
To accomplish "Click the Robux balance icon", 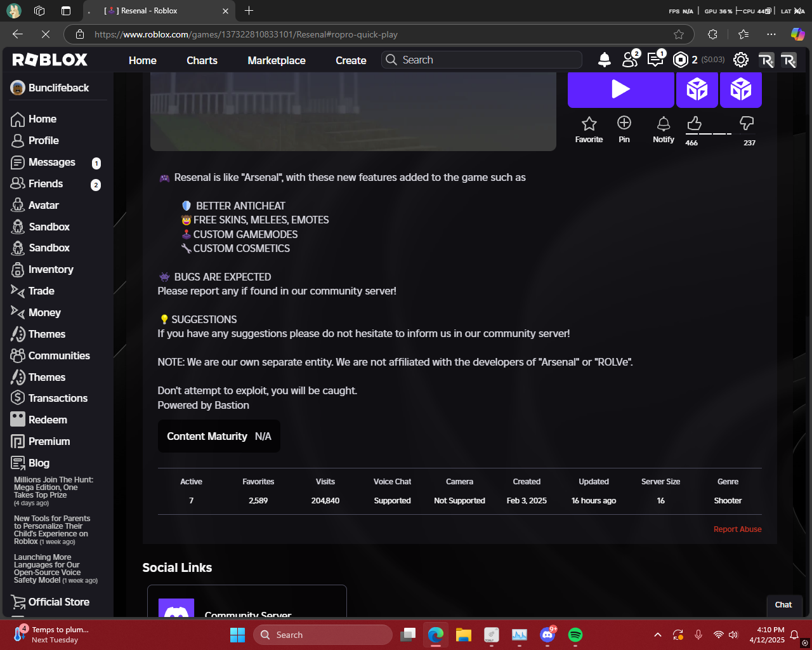I will [x=681, y=60].
